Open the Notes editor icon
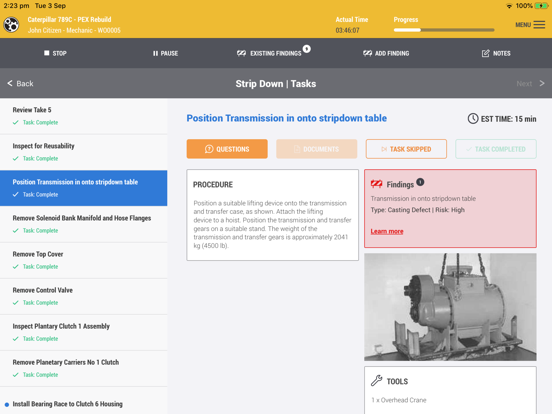The height and width of the screenshot is (414, 552). coord(485,53)
